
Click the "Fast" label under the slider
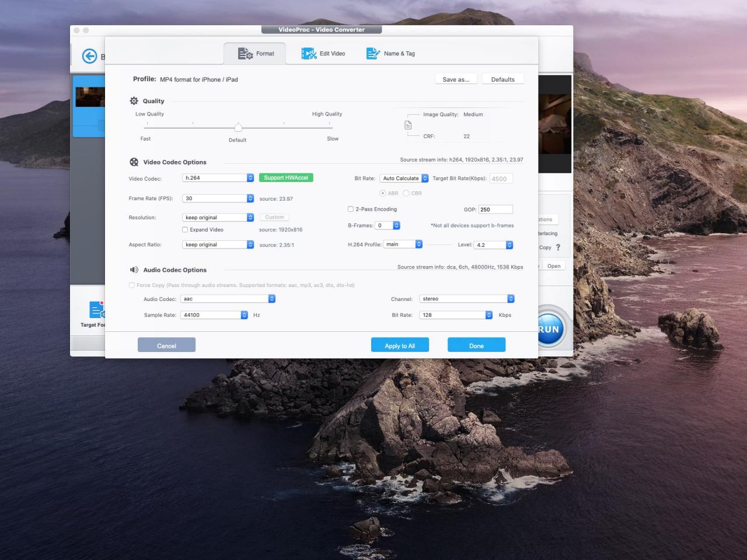145,139
